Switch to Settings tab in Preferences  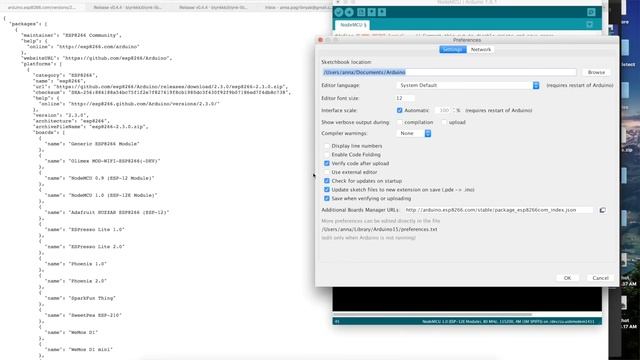click(453, 49)
